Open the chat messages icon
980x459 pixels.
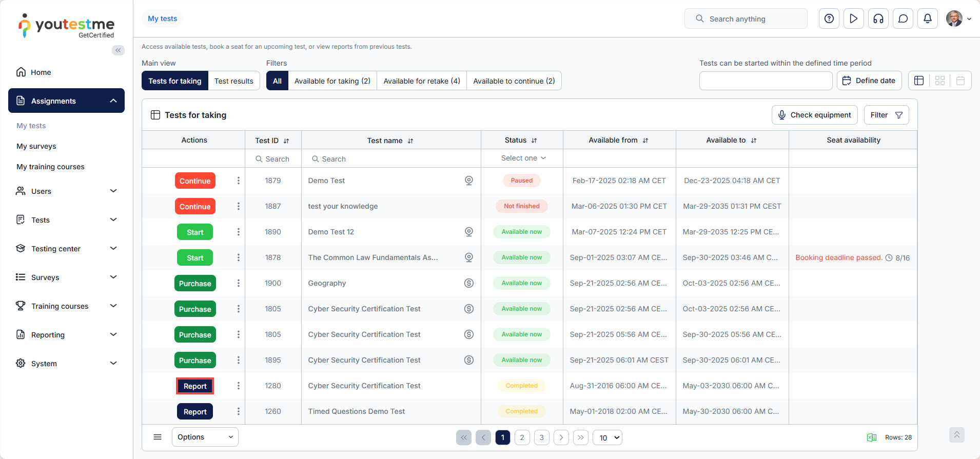click(x=903, y=19)
